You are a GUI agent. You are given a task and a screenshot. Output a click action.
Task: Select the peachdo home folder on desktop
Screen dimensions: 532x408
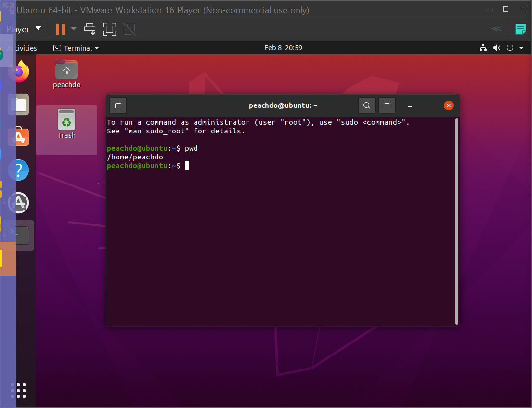[66, 74]
